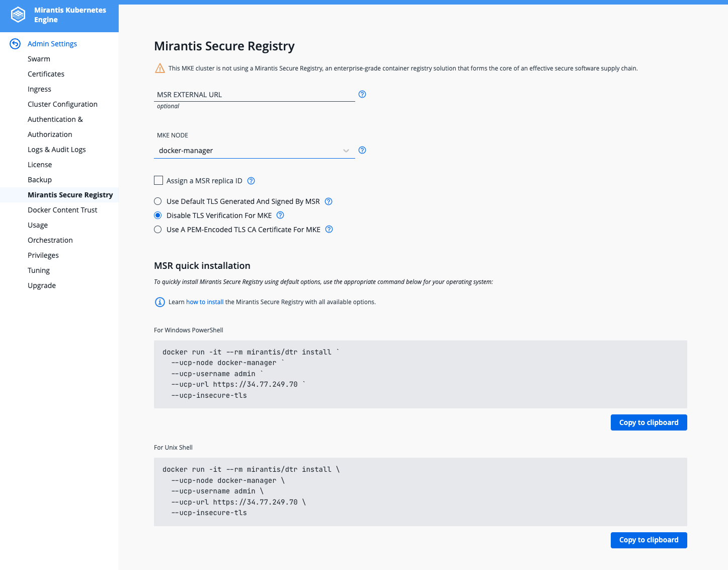The width and height of the screenshot is (728, 570).
Task: Copy the Unix Shell command to clipboard
Action: pyautogui.click(x=649, y=540)
